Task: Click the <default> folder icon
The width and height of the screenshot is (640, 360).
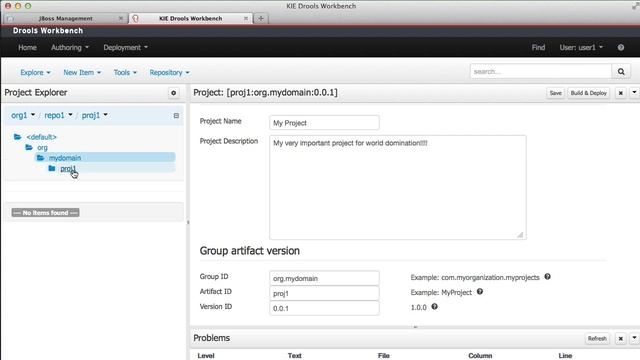Action: point(18,137)
